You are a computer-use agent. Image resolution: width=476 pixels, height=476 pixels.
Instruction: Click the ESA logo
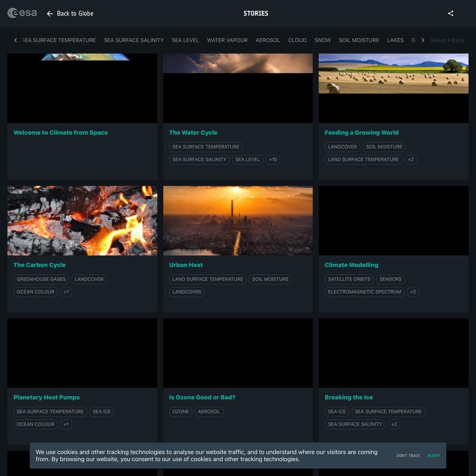point(22,13)
